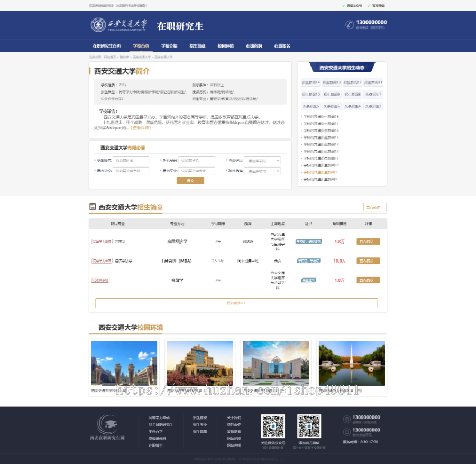Go to 在职研究生首页 in navigation bar
Image resolution: width=476 pixels, height=464 pixels.
click(106, 46)
